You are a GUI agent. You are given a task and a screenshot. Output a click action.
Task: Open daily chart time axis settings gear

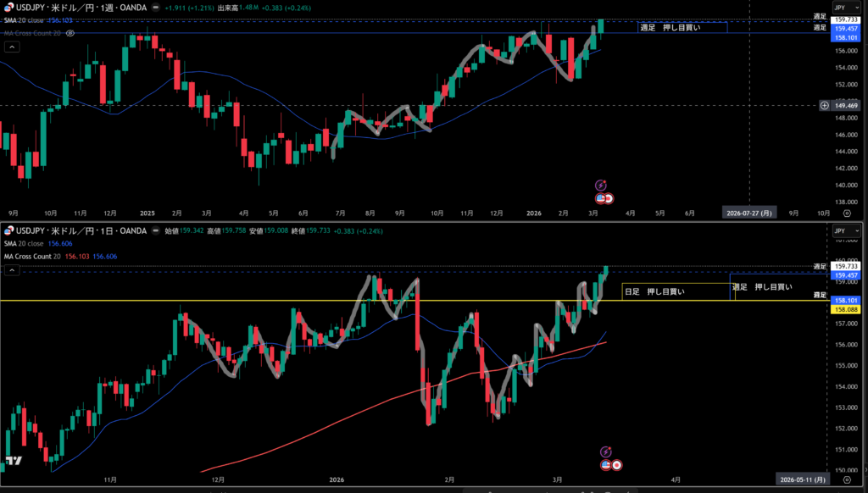(846, 479)
